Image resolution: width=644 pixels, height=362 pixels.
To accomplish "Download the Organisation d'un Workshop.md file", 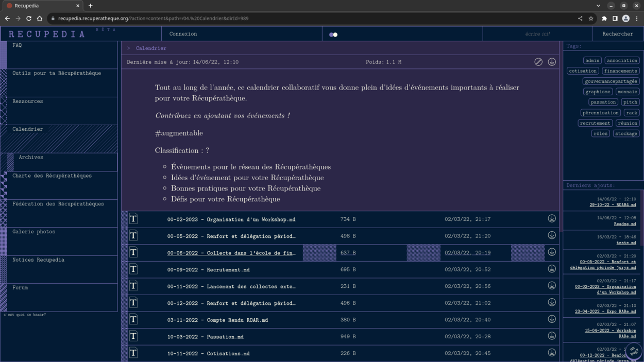I will [552, 219].
